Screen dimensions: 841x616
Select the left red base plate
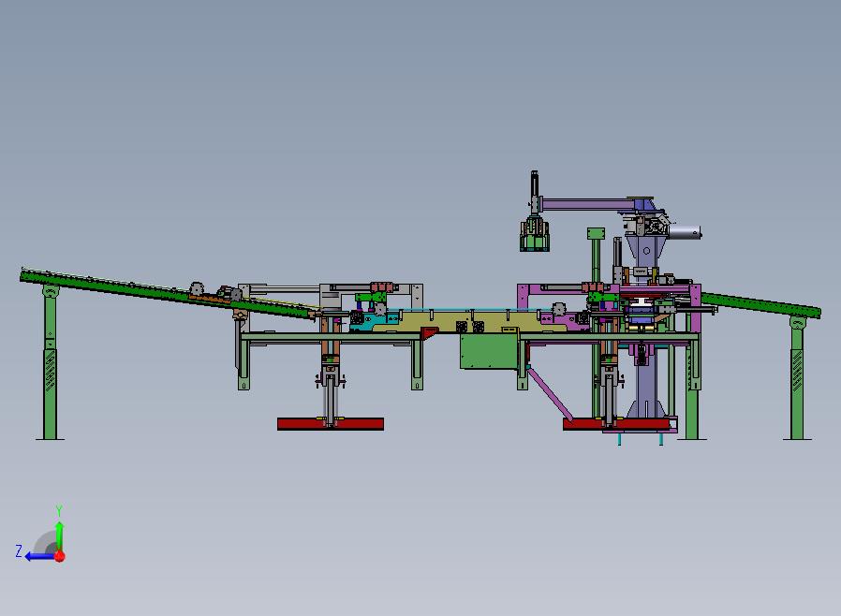[331, 424]
